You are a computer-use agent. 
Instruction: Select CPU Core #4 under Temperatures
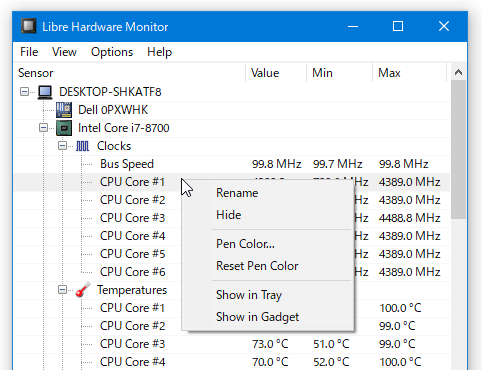click(x=132, y=362)
